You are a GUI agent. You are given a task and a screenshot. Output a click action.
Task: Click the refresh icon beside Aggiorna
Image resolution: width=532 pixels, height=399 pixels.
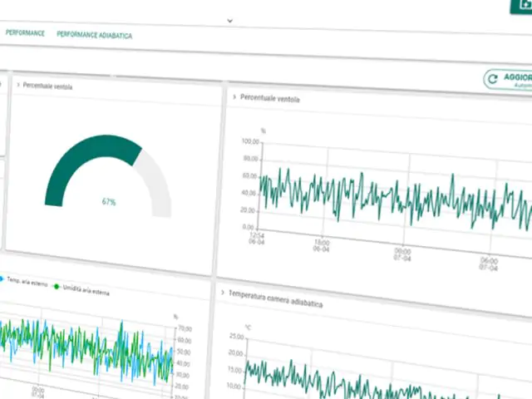pos(494,79)
